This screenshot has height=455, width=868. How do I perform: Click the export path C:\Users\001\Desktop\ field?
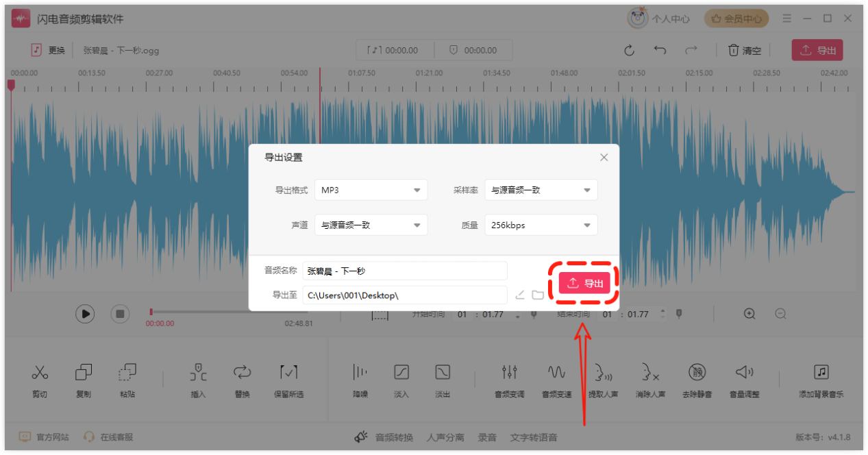click(x=405, y=295)
